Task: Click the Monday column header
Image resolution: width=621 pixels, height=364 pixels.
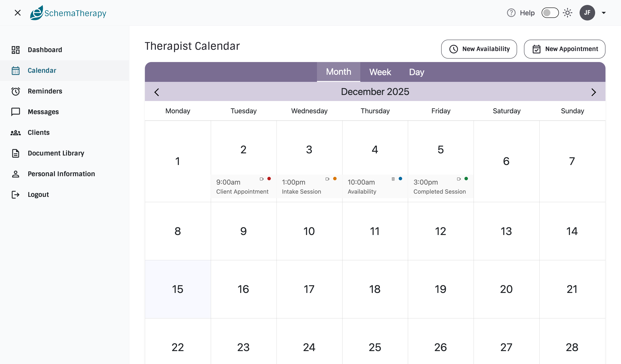Action: pyautogui.click(x=178, y=111)
